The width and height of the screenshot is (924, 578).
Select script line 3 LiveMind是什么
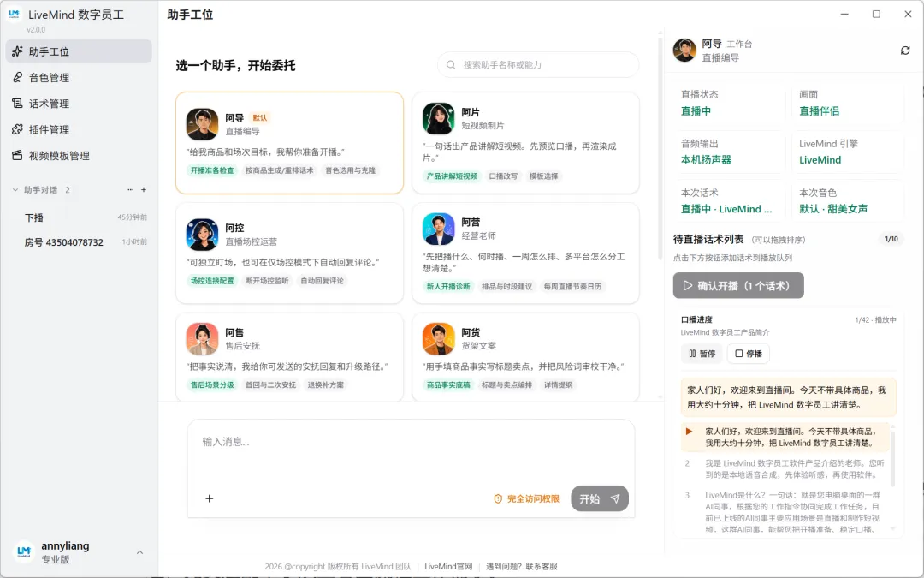[x=786, y=512]
